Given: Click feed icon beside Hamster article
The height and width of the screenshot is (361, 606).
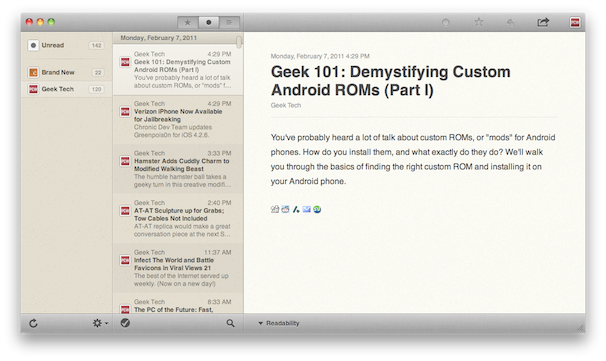Looking at the screenshot, I should click(x=125, y=161).
